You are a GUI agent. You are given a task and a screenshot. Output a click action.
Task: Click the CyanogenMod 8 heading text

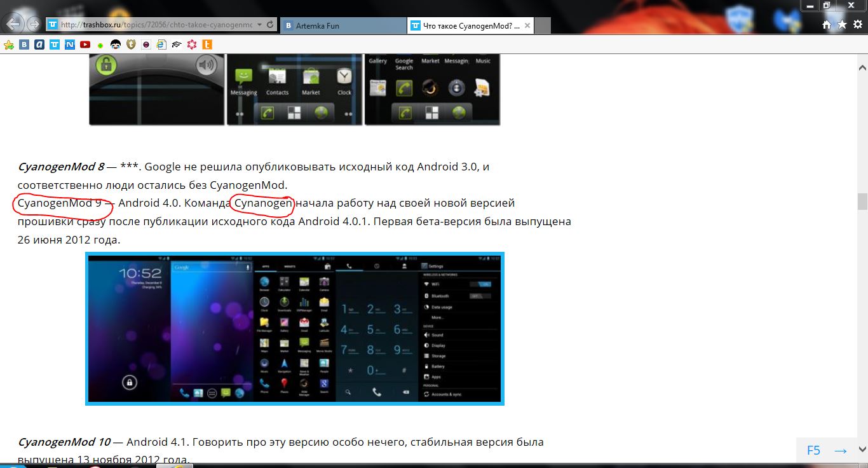pos(61,167)
